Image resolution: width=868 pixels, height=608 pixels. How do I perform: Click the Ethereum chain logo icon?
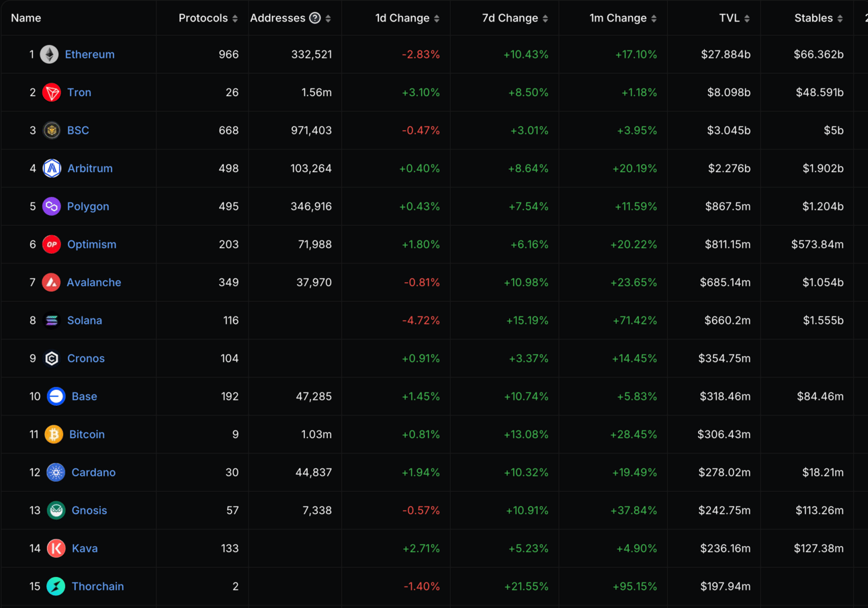[x=49, y=54]
